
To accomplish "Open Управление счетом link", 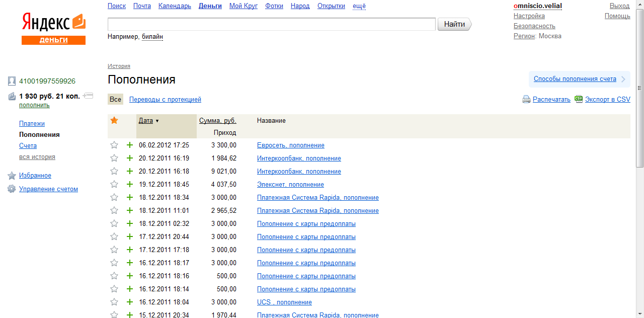I will [48, 189].
